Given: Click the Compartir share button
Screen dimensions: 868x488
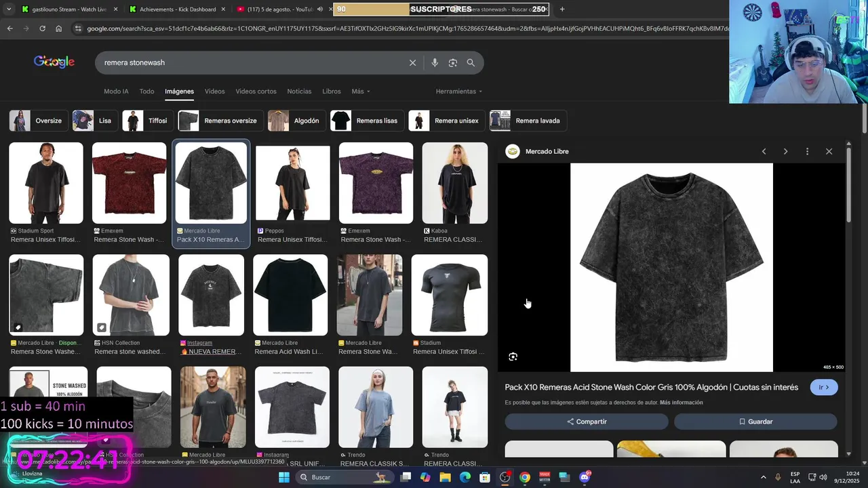Looking at the screenshot, I should [x=587, y=422].
